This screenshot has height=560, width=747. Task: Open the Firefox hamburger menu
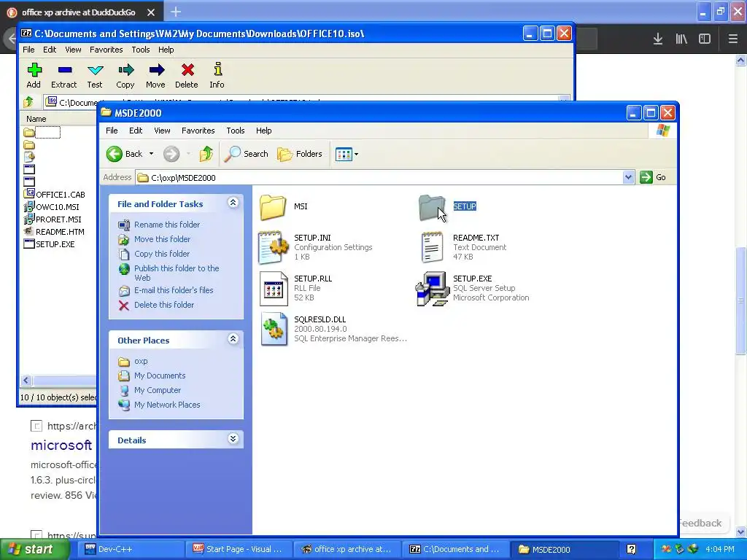pyautogui.click(x=733, y=39)
